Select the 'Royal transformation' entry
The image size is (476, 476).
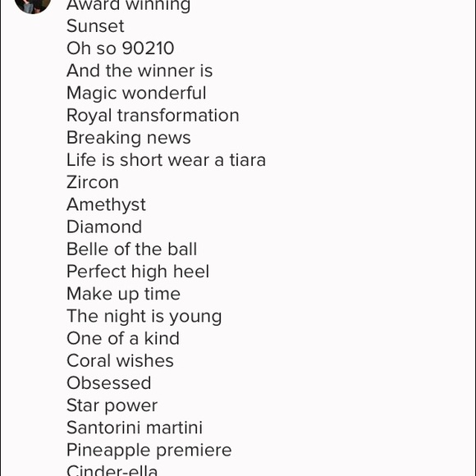point(153,116)
